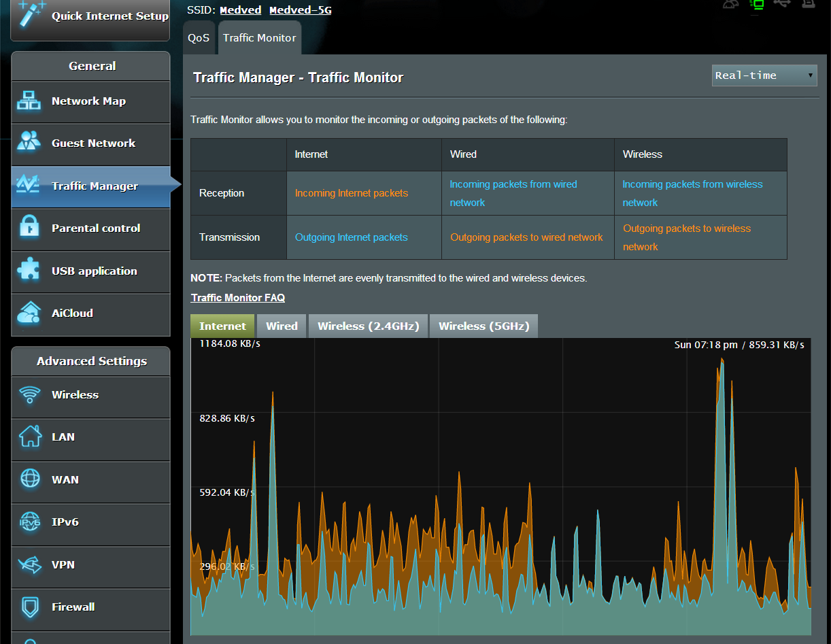
Task: Open Wireless settings Wi-Fi icon
Action: [x=29, y=395]
